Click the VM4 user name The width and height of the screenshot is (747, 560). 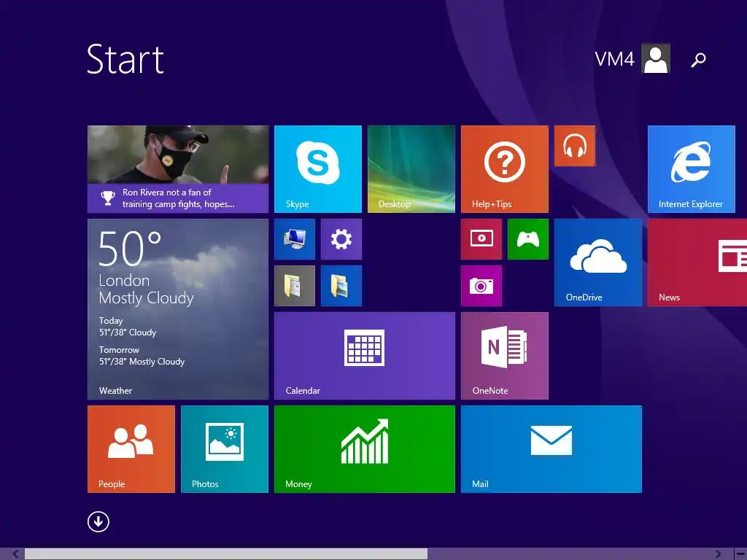614,59
